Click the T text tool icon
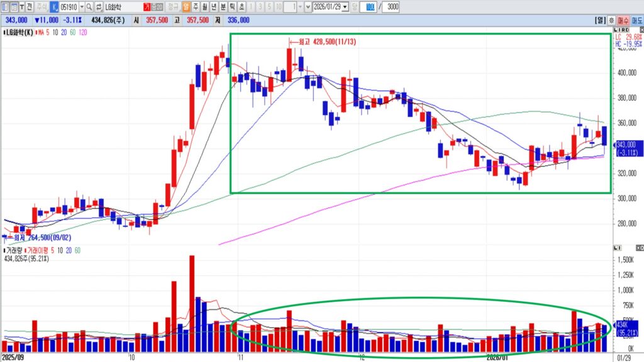 click(x=23, y=7)
